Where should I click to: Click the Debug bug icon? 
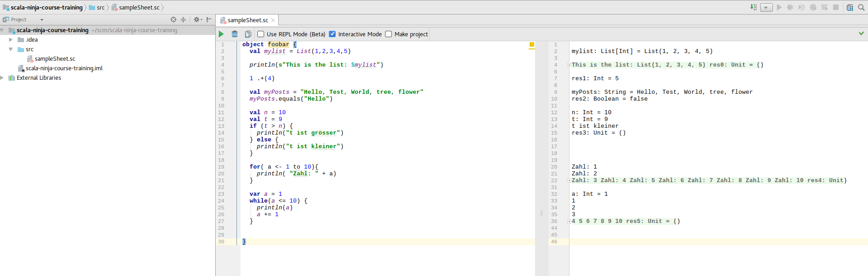coord(791,7)
